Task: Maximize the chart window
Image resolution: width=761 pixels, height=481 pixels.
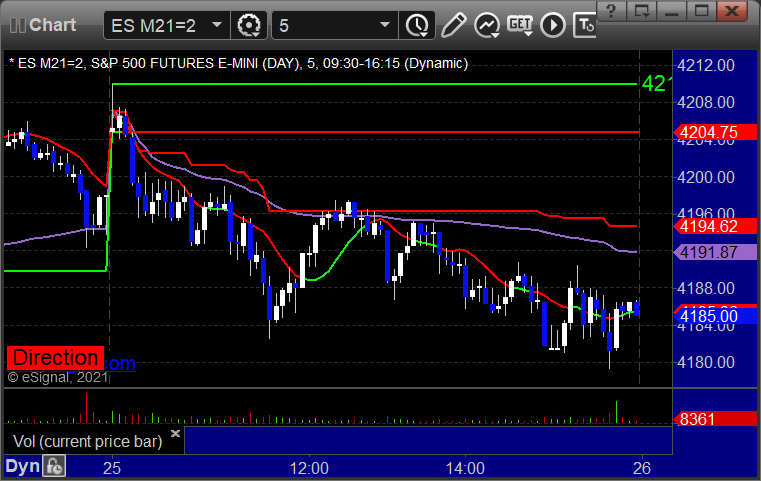Action: pyautogui.click(x=701, y=11)
